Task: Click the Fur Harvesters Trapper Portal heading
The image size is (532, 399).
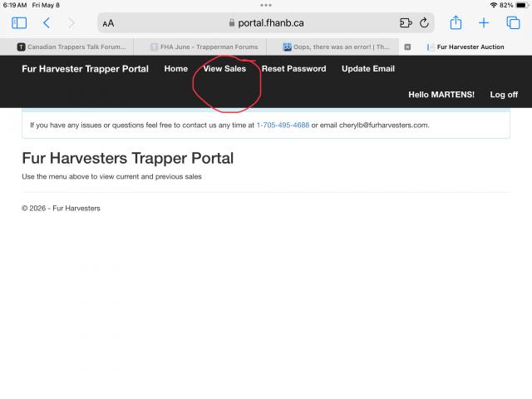Action: (x=127, y=158)
